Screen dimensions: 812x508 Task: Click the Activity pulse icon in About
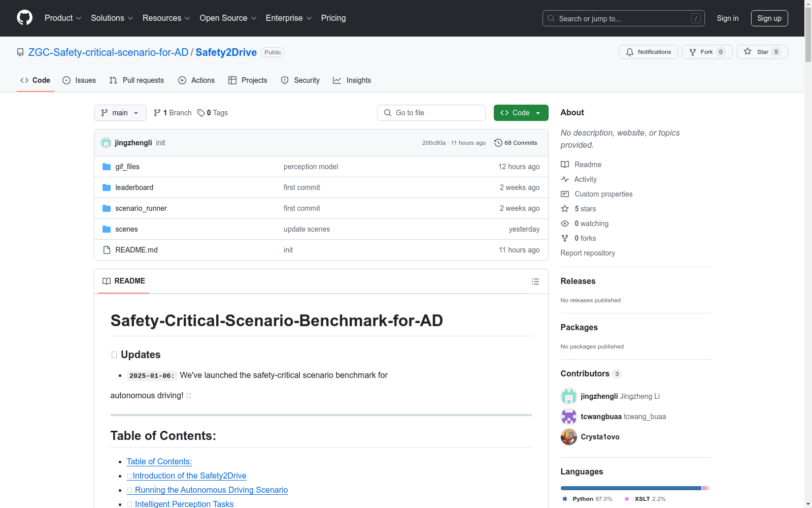[x=565, y=179]
